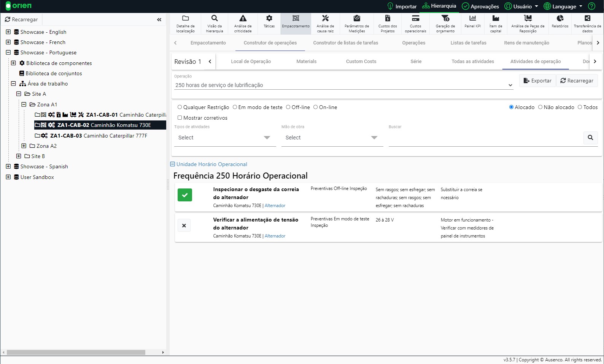Open Local de Operação tab

[x=251, y=62]
